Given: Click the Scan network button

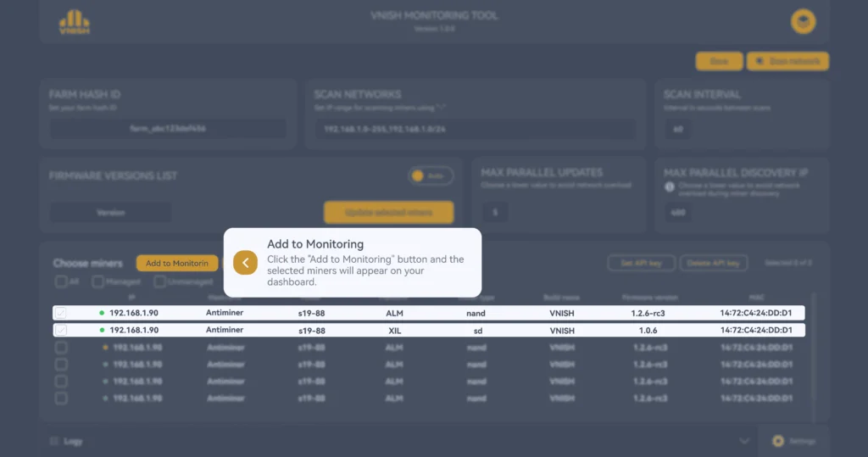Looking at the screenshot, I should point(787,61).
